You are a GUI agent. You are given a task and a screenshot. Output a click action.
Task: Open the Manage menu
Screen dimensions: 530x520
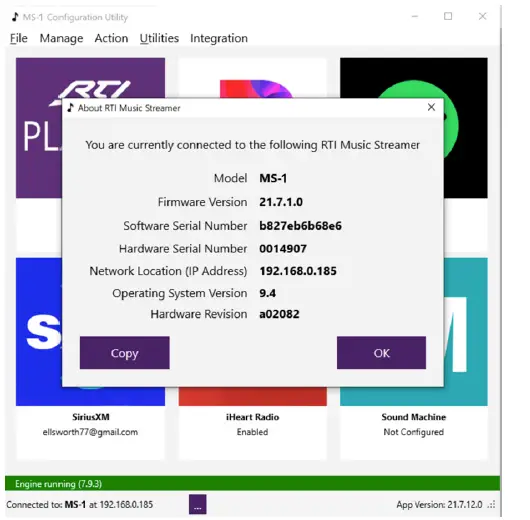61,38
